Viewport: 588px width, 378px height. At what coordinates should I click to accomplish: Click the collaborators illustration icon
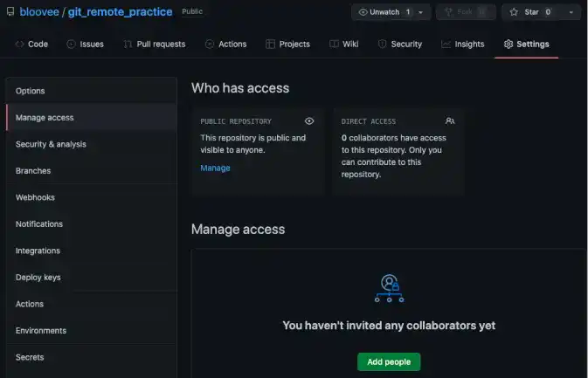pos(390,288)
